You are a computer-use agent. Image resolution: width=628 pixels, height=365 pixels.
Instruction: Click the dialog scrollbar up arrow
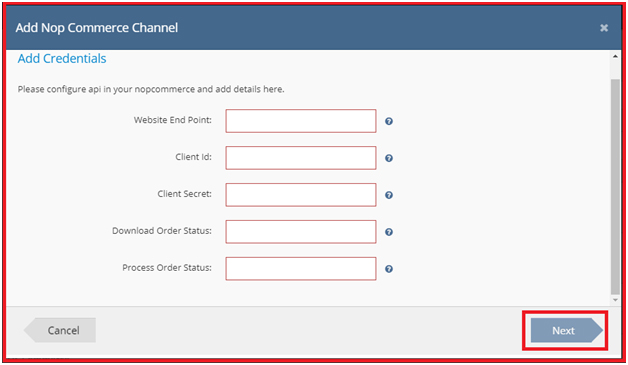(x=615, y=56)
